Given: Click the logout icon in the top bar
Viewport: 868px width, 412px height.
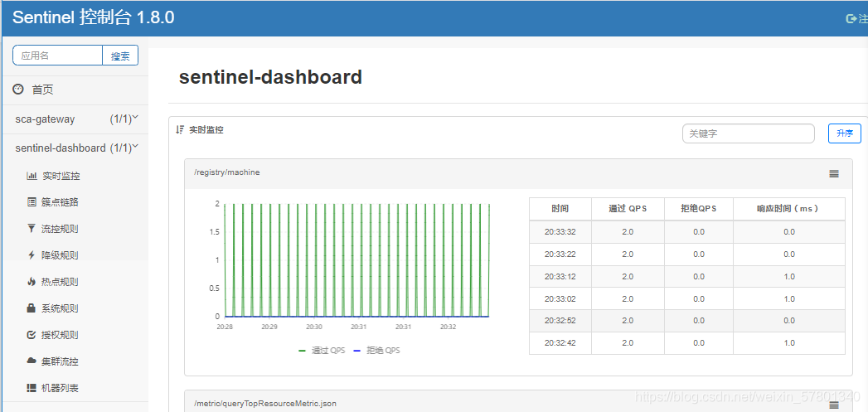Looking at the screenshot, I should click(x=851, y=19).
